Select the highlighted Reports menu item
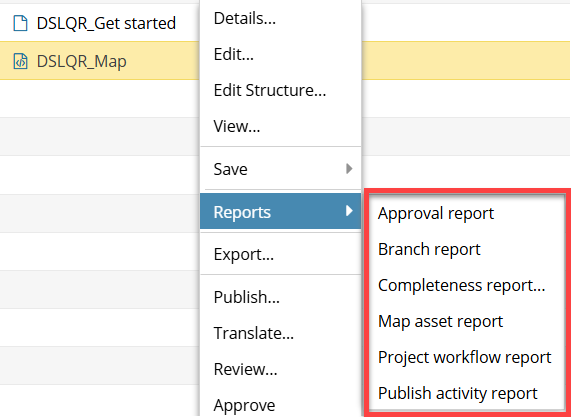 coord(280,211)
